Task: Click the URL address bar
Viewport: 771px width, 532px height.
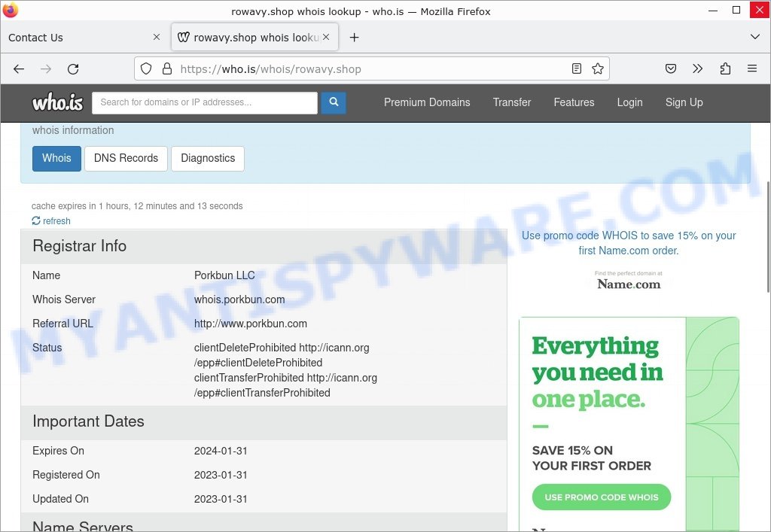Action: coord(371,68)
